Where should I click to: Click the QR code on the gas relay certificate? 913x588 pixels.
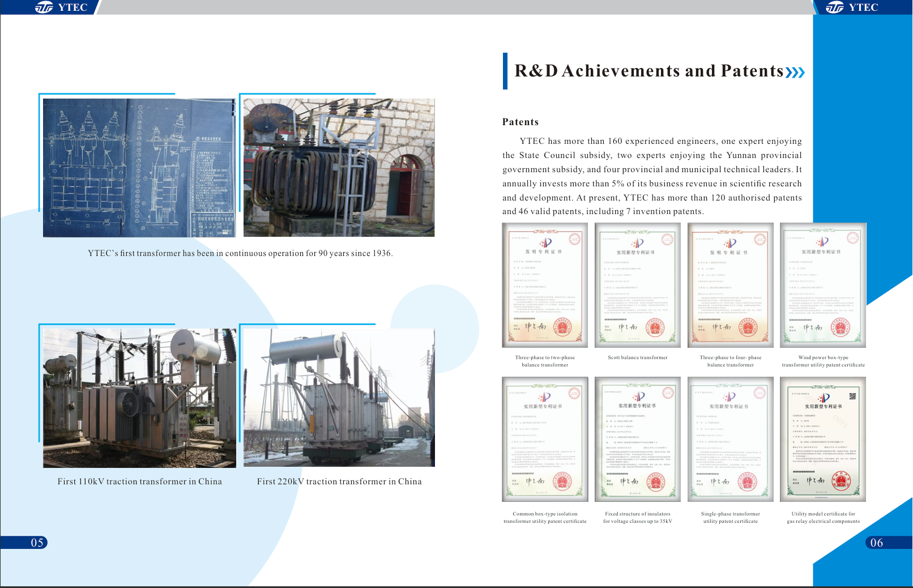(x=852, y=396)
